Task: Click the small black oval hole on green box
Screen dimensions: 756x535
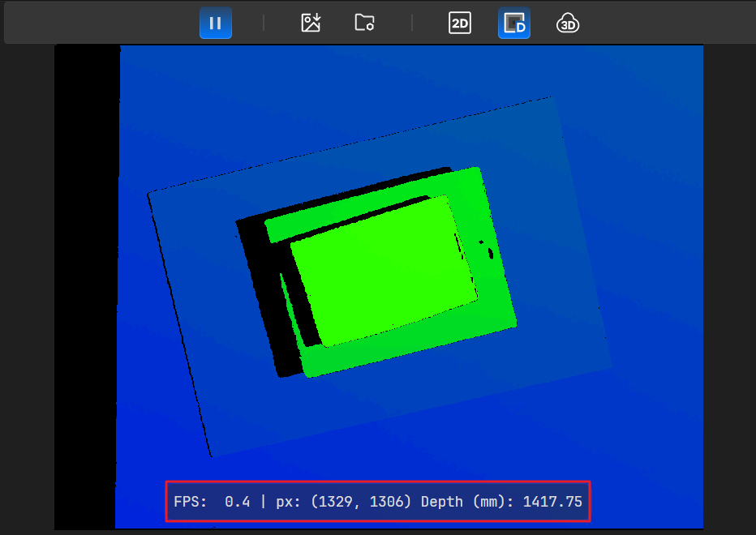Action: (x=490, y=253)
